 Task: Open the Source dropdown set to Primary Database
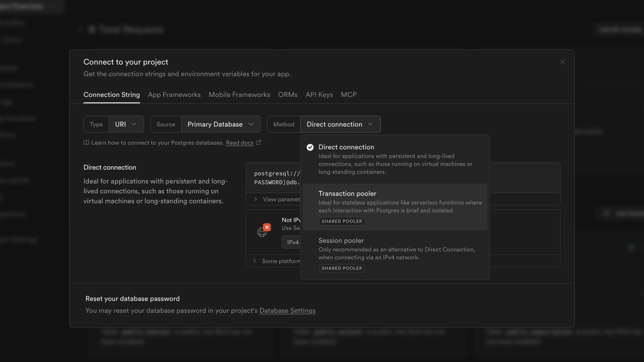[x=221, y=124]
